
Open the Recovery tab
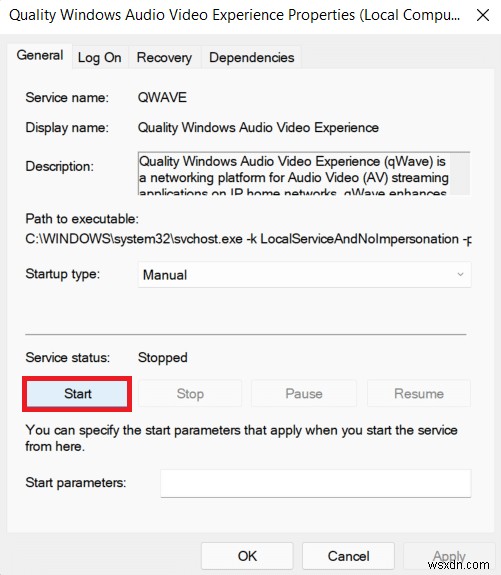click(164, 58)
